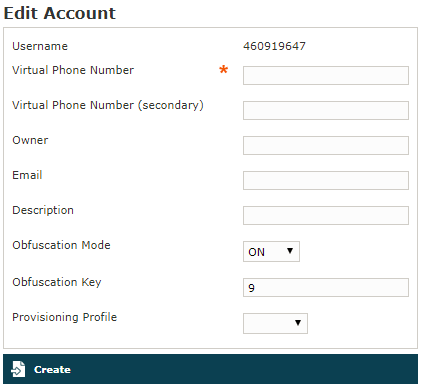This screenshot has height=388, width=422.
Task: Click into the Email input box
Action: pos(326,180)
